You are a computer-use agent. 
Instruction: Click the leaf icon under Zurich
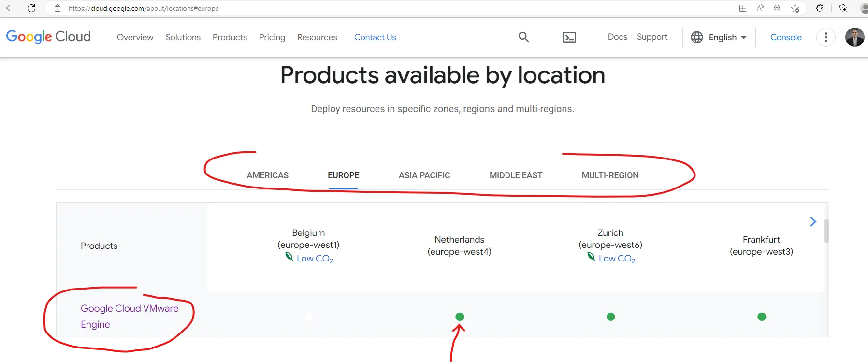click(591, 256)
